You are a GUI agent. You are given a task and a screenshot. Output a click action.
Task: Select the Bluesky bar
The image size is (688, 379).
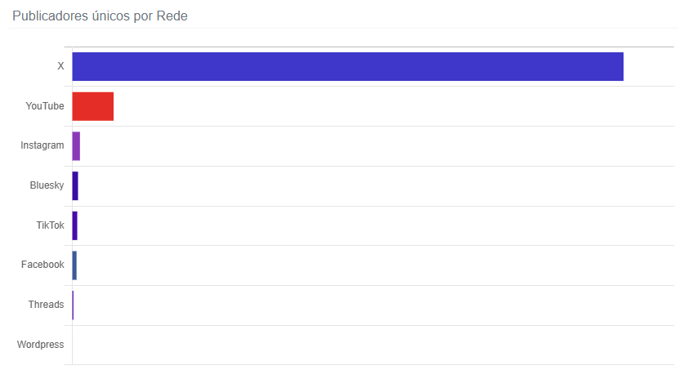75,186
